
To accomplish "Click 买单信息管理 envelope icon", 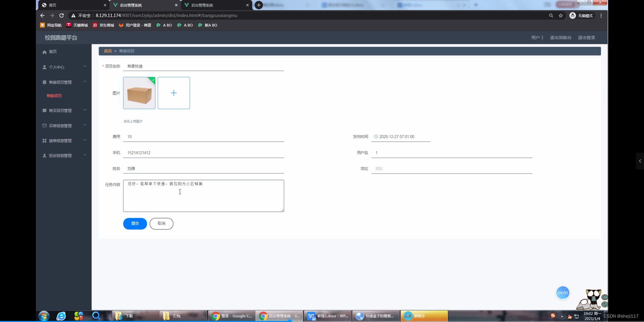I will click(x=44, y=125).
